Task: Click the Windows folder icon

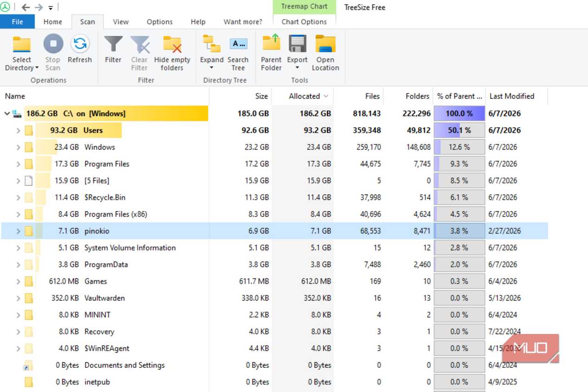Action: point(29,147)
